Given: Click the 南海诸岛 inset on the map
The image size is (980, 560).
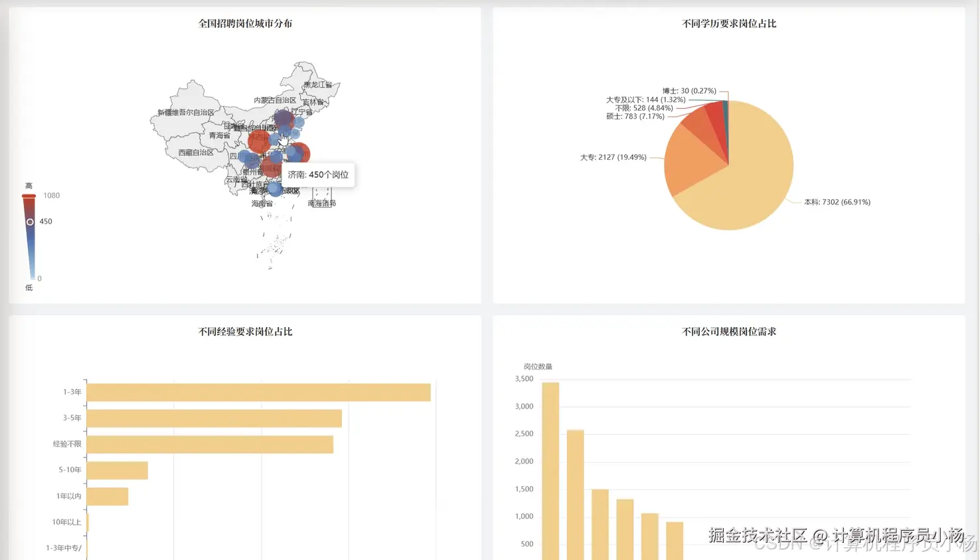Looking at the screenshot, I should pyautogui.click(x=322, y=196).
